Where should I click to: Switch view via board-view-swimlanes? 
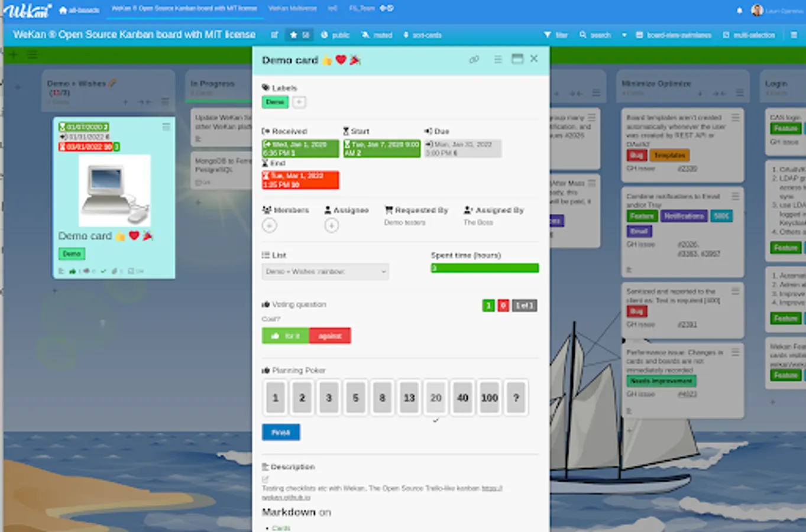tap(674, 35)
